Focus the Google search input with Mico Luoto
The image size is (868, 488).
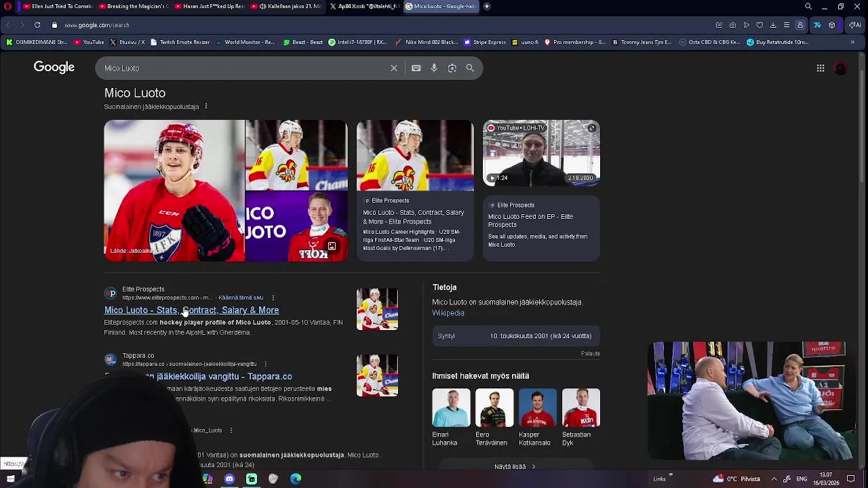coord(244,68)
